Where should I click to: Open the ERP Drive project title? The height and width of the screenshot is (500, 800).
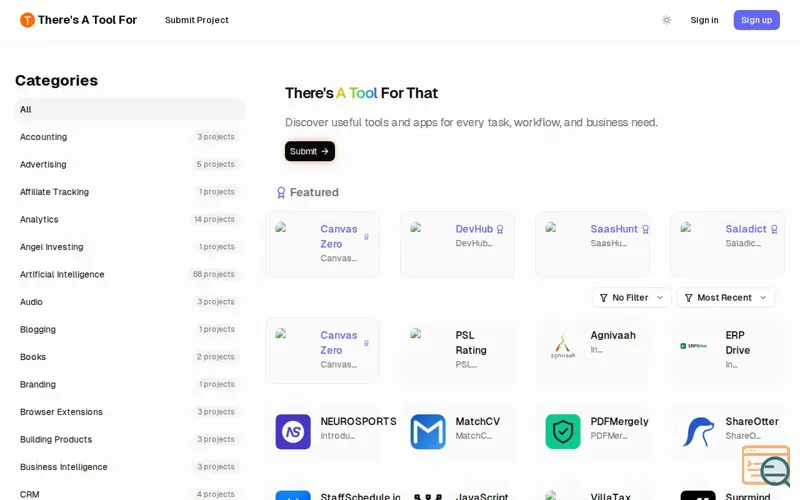[x=737, y=343]
